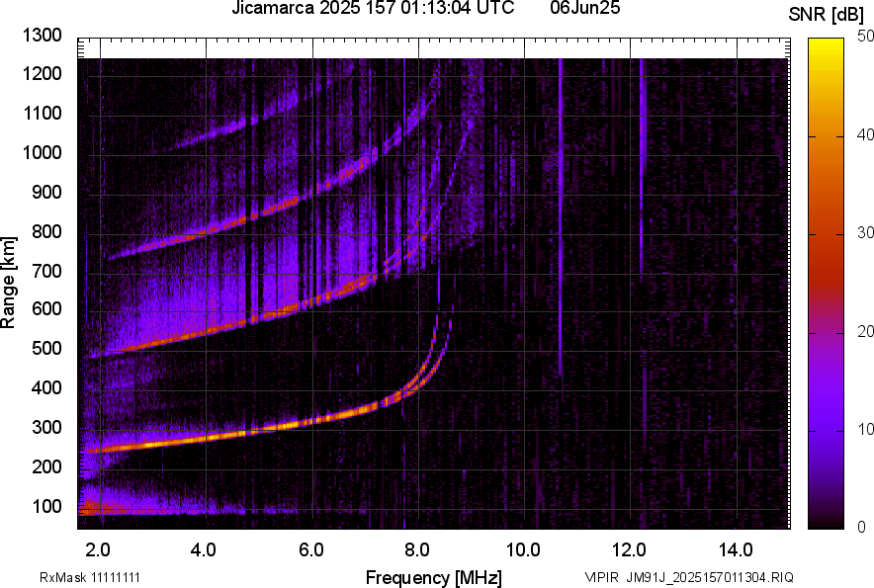Click range tick label '300'

[46, 428]
